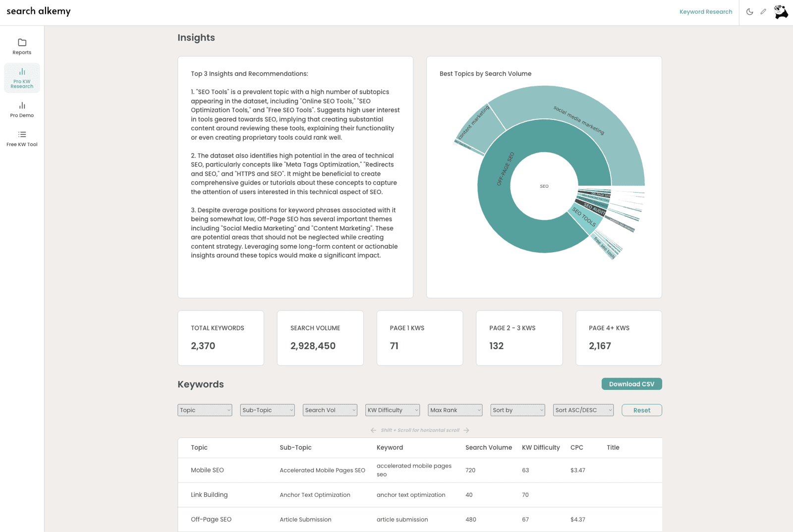Screen dimensions: 793x532
Task: Click the search alkemy logo
Action: click(x=39, y=11)
